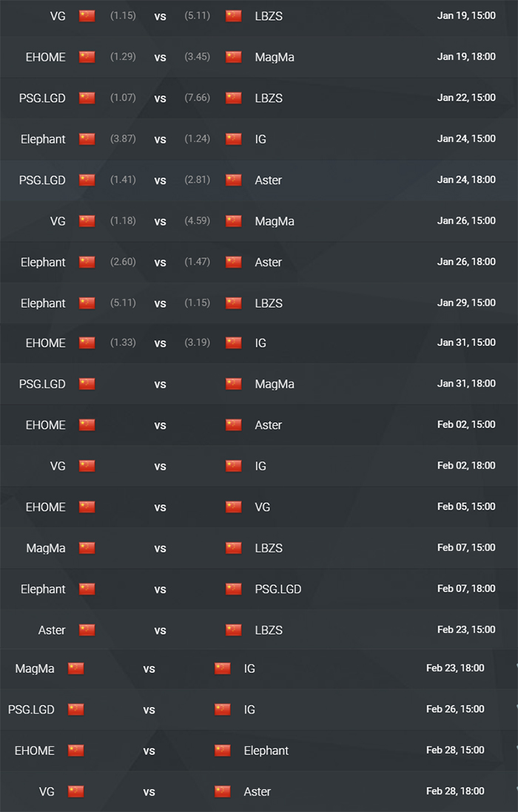This screenshot has width=518, height=812.
Task: Select MagMa odds (4.59) against VG
Action: pyautogui.click(x=198, y=220)
